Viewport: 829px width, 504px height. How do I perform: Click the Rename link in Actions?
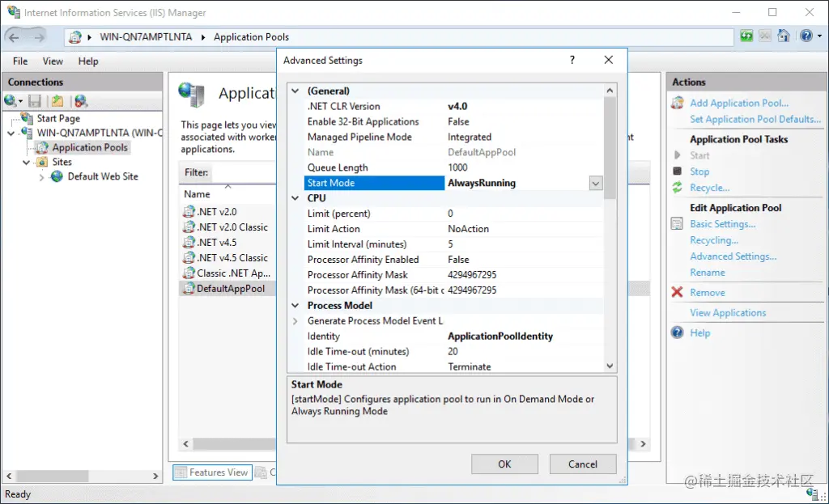pos(708,273)
